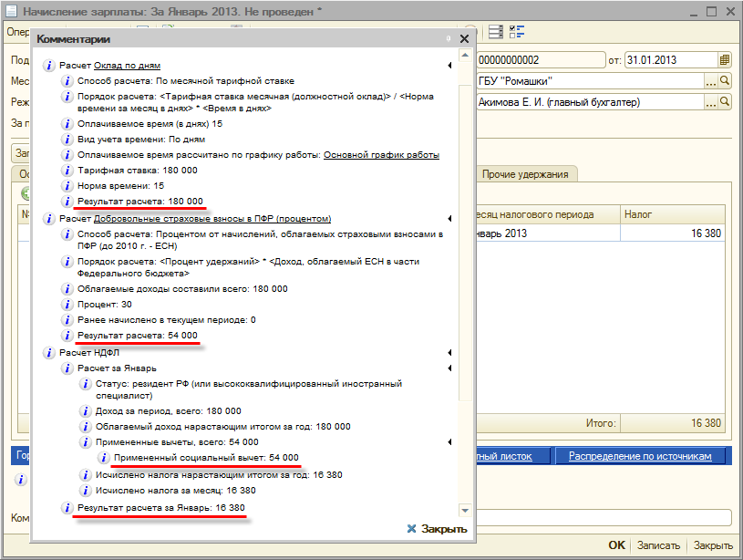Click the Налог column header
Image resolution: width=743 pixels, height=560 pixels.
[673, 214]
